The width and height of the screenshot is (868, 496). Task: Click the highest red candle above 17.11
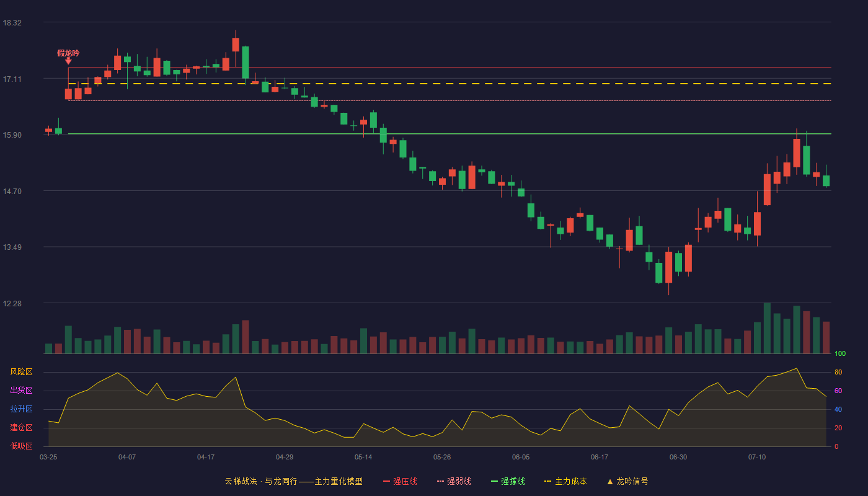pyautogui.click(x=236, y=44)
